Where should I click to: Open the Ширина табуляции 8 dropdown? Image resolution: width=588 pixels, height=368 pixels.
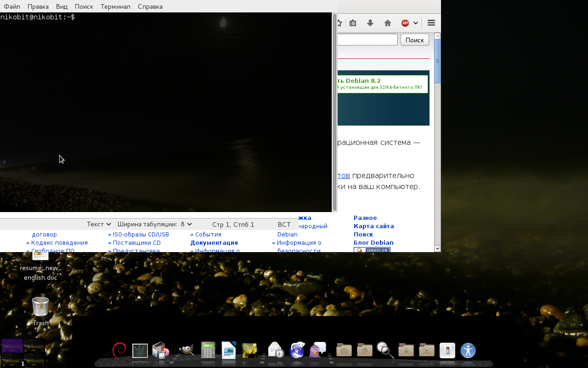tap(155, 224)
